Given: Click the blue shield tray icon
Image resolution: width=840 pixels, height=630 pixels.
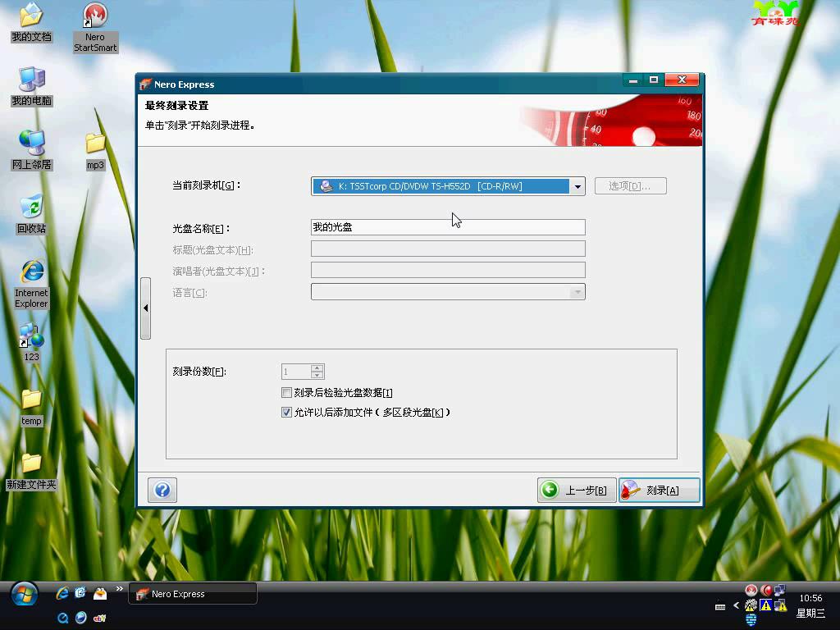Looking at the screenshot, I should click(751, 620).
